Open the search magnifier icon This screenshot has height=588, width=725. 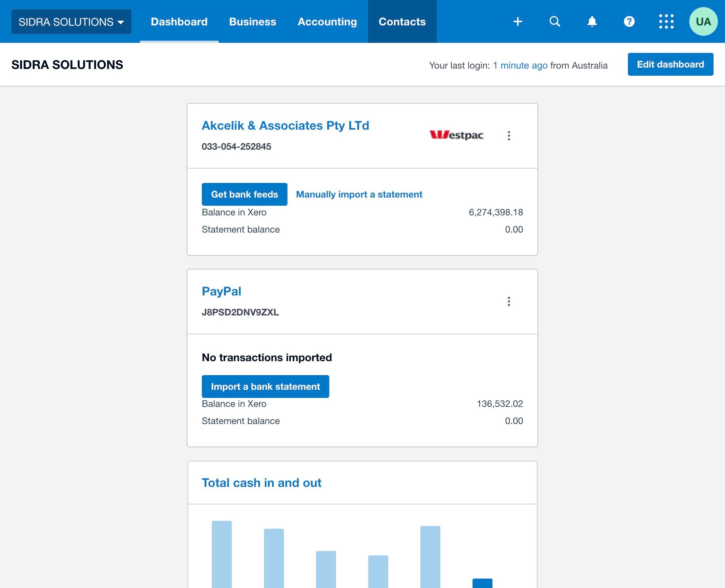[x=555, y=21]
